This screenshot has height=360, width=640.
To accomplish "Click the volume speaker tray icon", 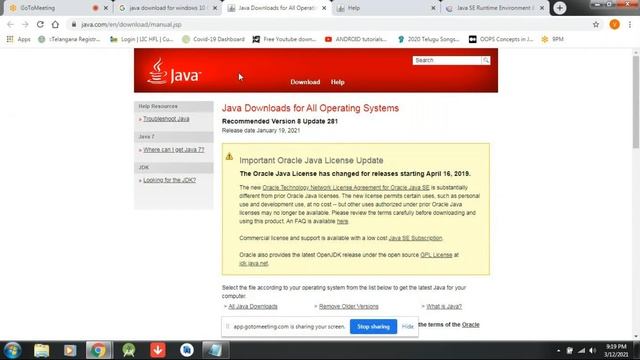I will [593, 351].
